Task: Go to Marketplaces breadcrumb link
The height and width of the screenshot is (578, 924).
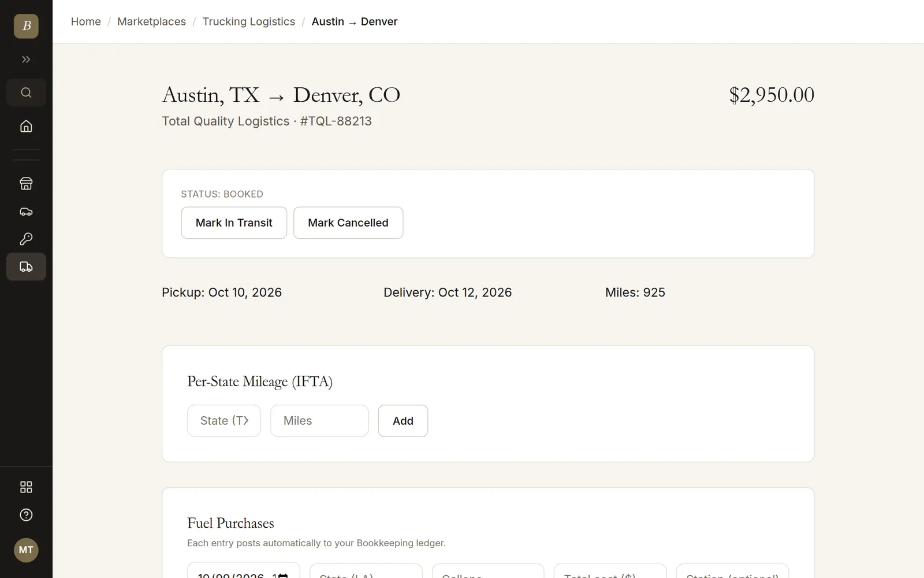Action: click(151, 21)
